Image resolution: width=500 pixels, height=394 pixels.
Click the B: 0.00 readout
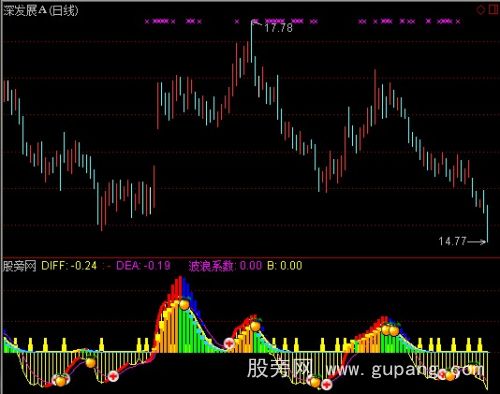285,266
